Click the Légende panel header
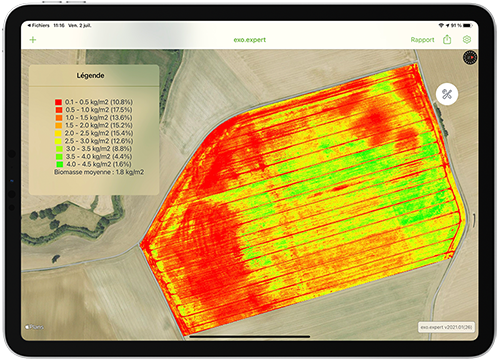 [91, 76]
